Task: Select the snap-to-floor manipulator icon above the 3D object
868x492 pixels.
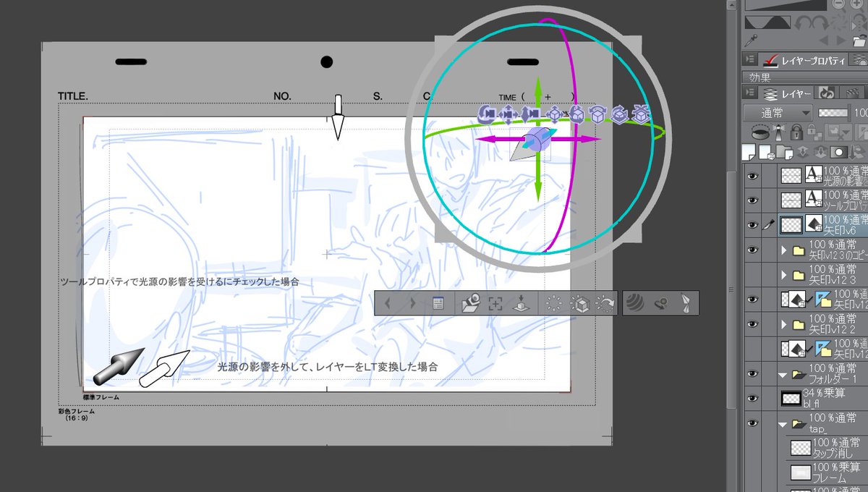Action: (642, 114)
